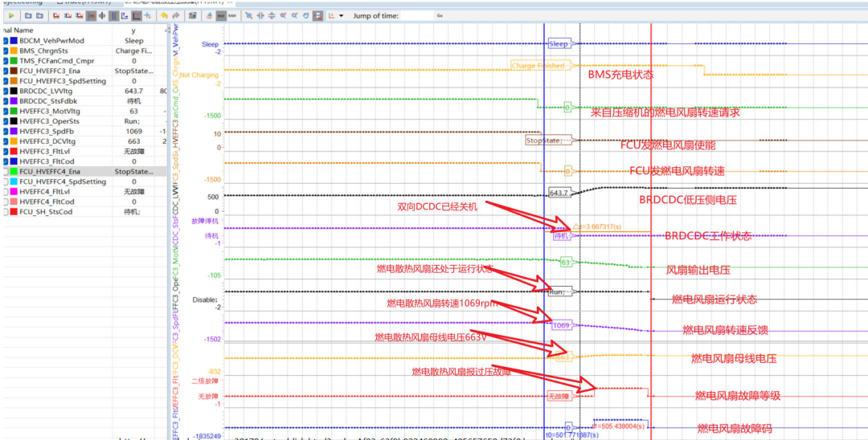Click the second red graph toolbar icon
The height and width of the screenshot is (440, 868).
68,15
